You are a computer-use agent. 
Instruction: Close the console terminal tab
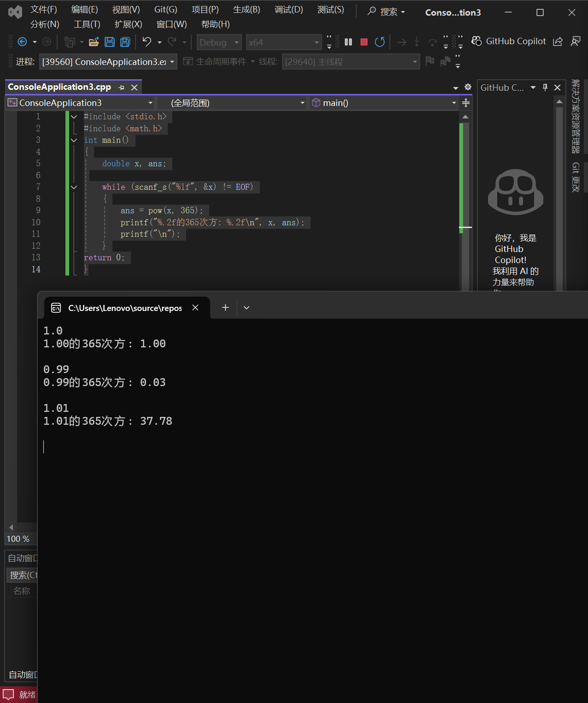[195, 307]
